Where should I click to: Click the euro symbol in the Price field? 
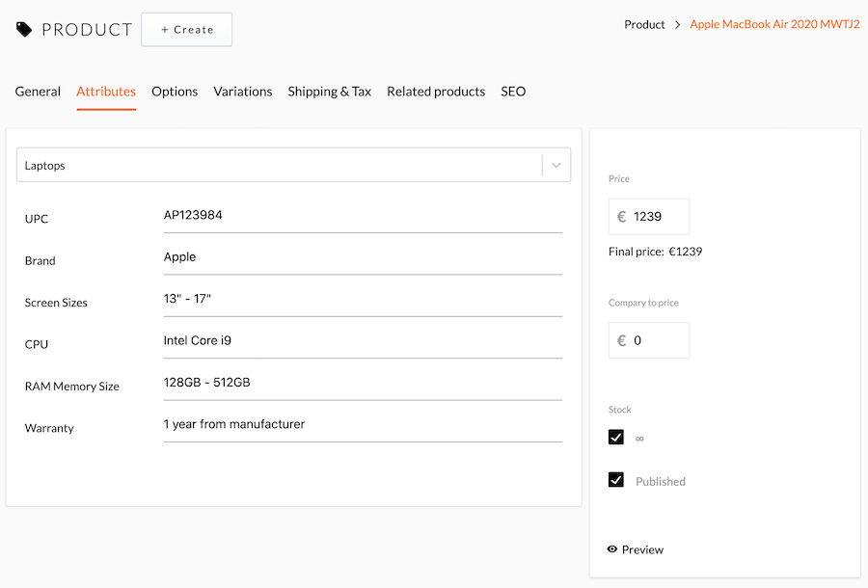tap(620, 216)
